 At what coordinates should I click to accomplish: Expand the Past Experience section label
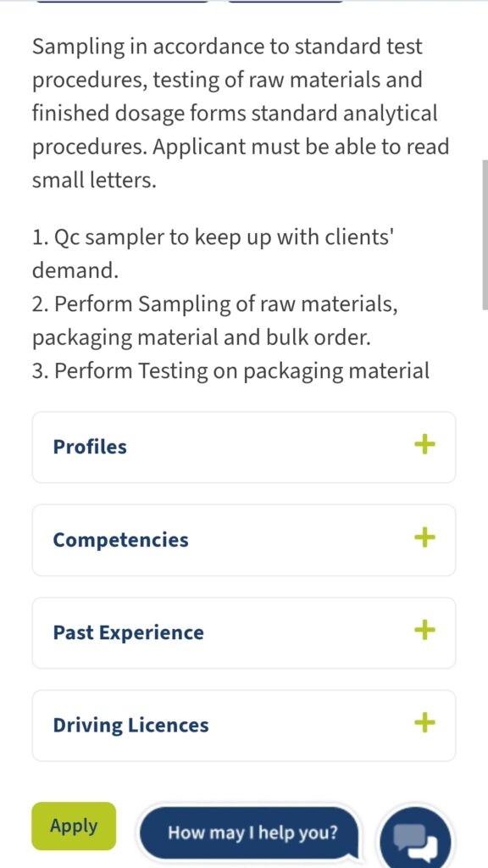point(129,632)
